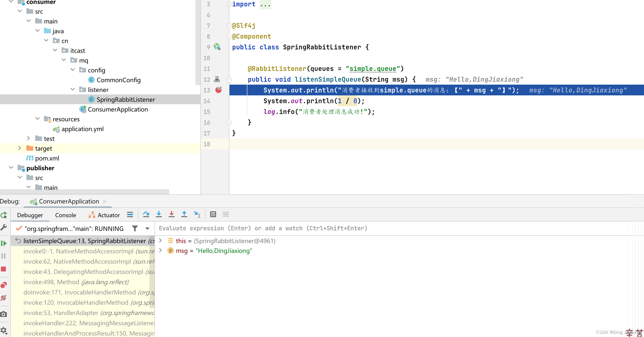644x337 pixels.
Task: Open the debug panel gear settings icon
Action: [x=4, y=330]
